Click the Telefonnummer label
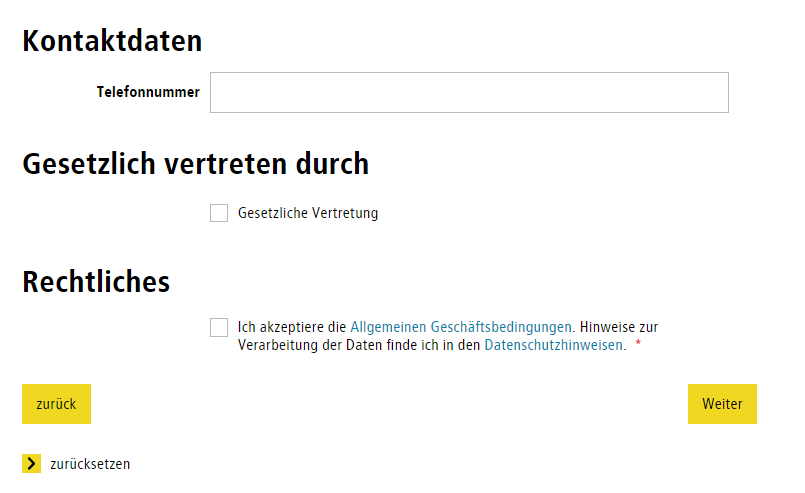The height and width of the screenshot is (493, 805). coord(148,92)
